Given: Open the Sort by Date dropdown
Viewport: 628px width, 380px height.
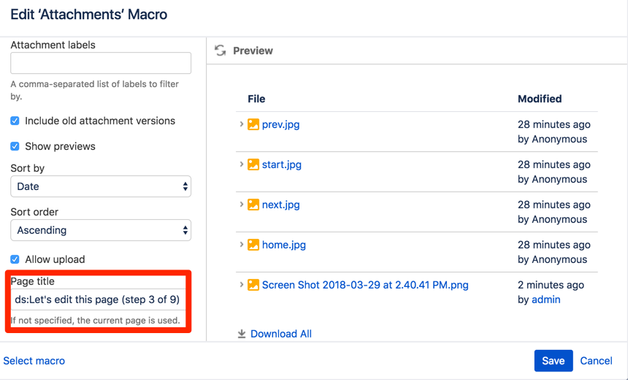Looking at the screenshot, I should point(101,186).
